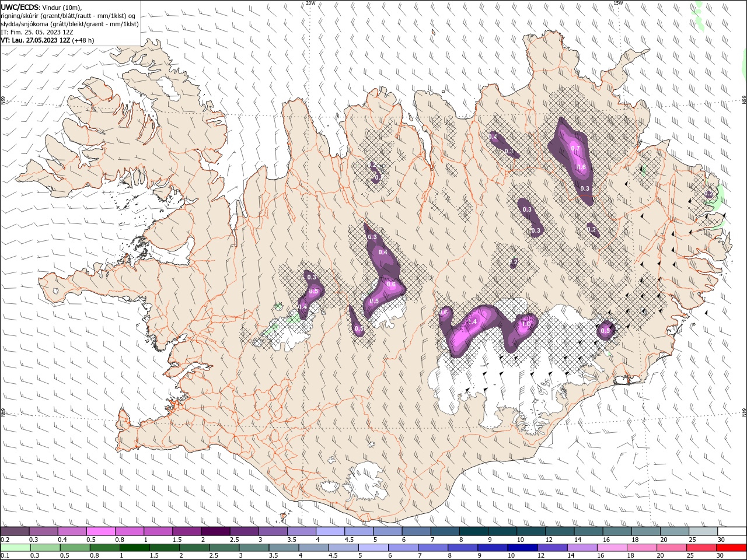Select top legend swatch labeled 3.5
This screenshot has height=560, width=747.
pos(301,531)
